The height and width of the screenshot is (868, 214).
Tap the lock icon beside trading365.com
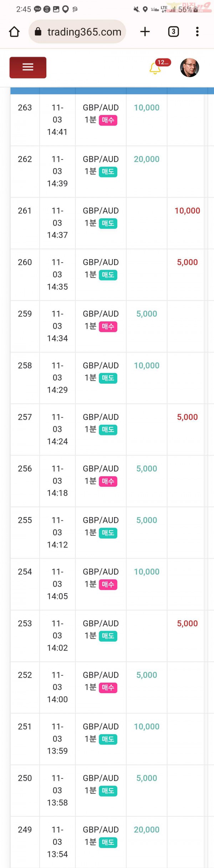pyautogui.click(x=38, y=32)
